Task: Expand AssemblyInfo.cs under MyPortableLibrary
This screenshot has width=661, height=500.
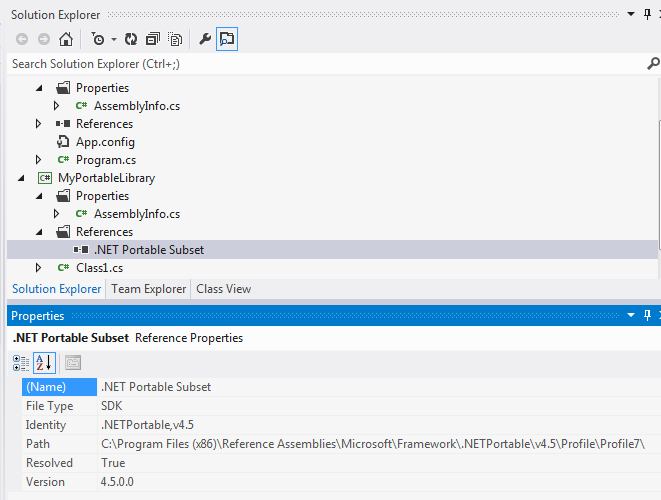Action: tap(56, 214)
